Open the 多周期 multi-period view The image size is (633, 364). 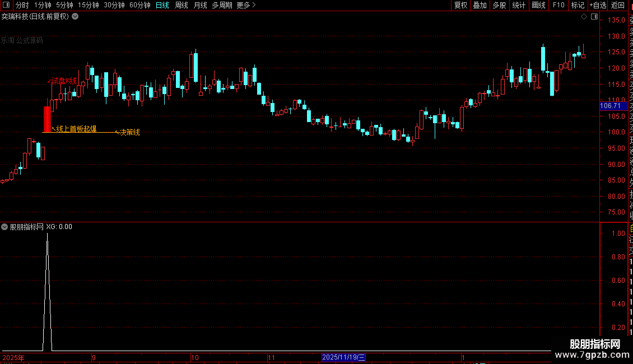pos(222,5)
